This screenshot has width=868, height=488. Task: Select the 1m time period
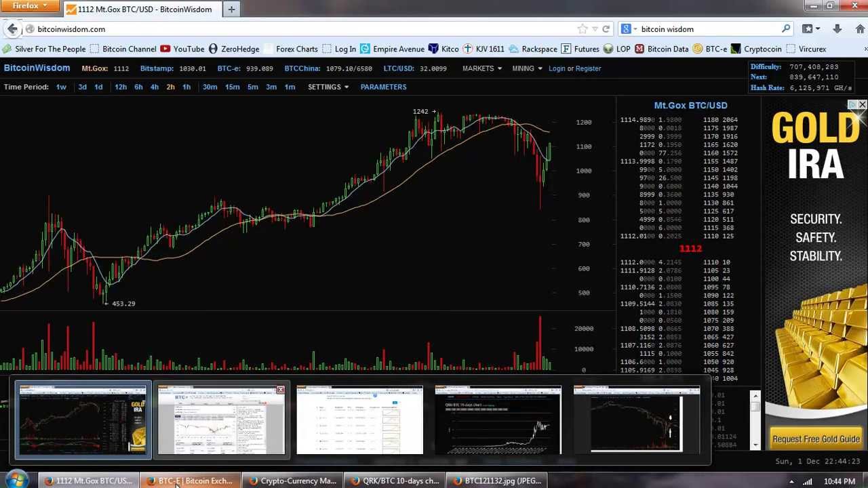(290, 87)
